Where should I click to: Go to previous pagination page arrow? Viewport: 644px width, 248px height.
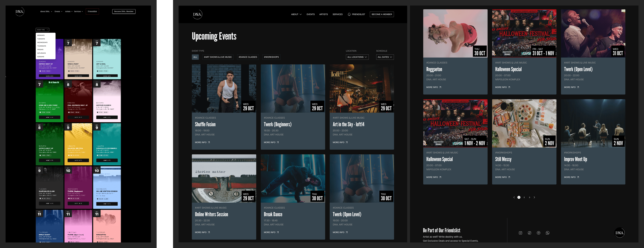point(514,197)
